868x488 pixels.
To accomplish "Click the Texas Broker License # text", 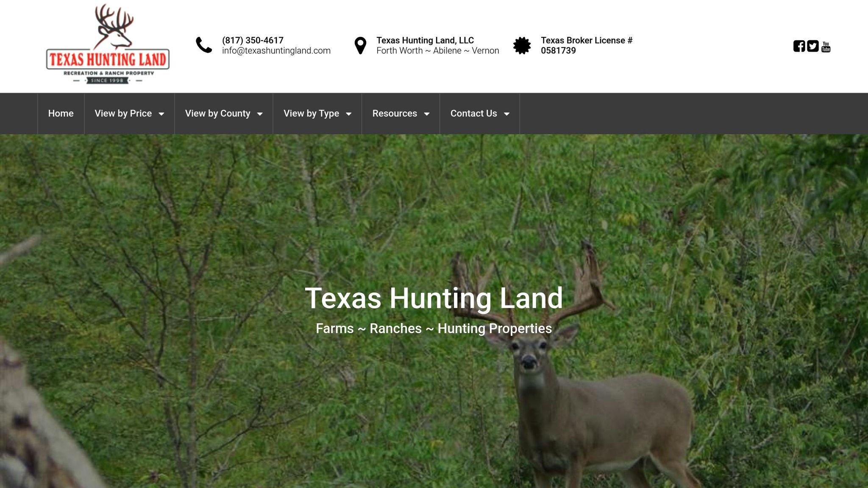I will (x=587, y=40).
